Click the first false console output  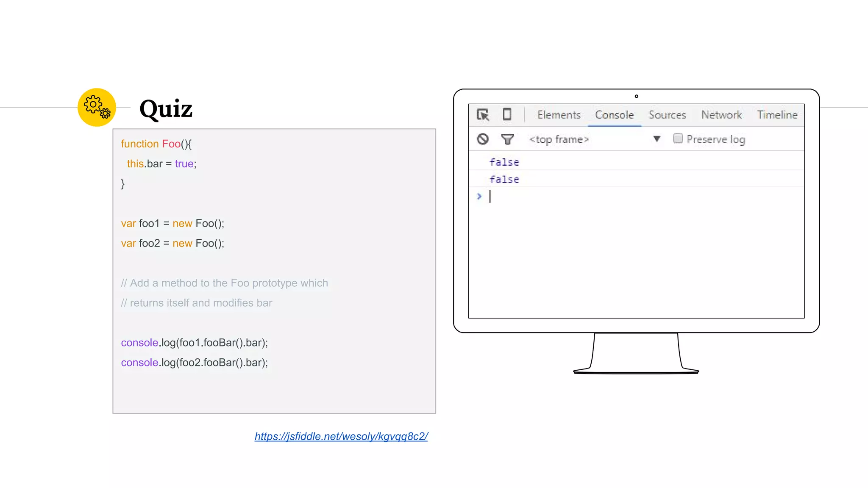(x=504, y=162)
